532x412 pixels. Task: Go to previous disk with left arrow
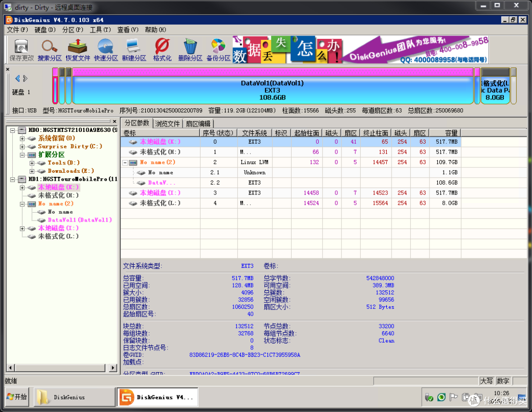click(18, 78)
